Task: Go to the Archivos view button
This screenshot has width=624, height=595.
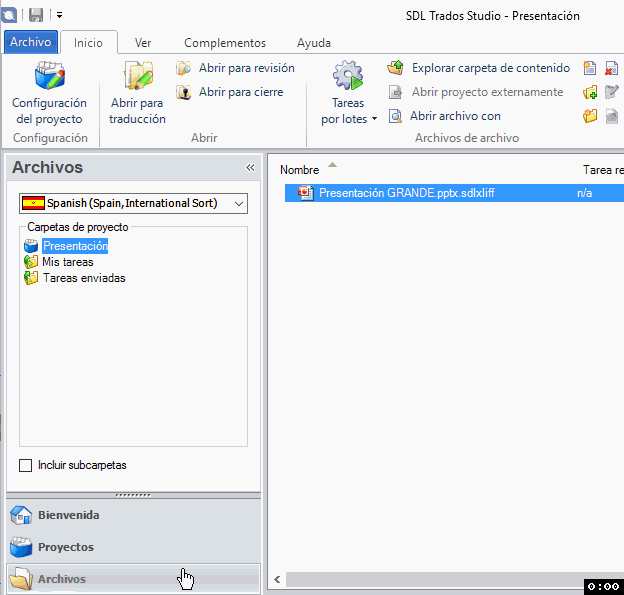Action: 134,579
